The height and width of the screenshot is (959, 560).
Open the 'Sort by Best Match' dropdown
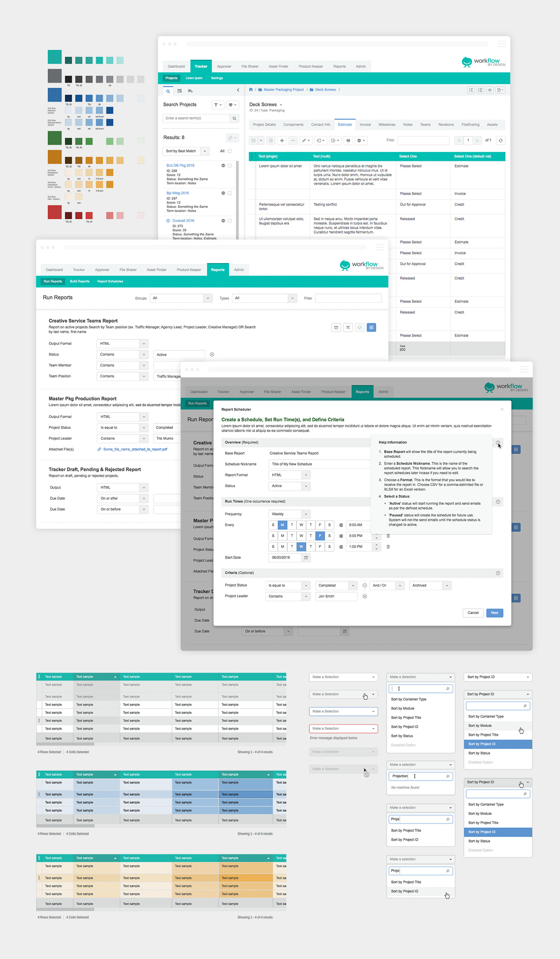click(x=186, y=151)
